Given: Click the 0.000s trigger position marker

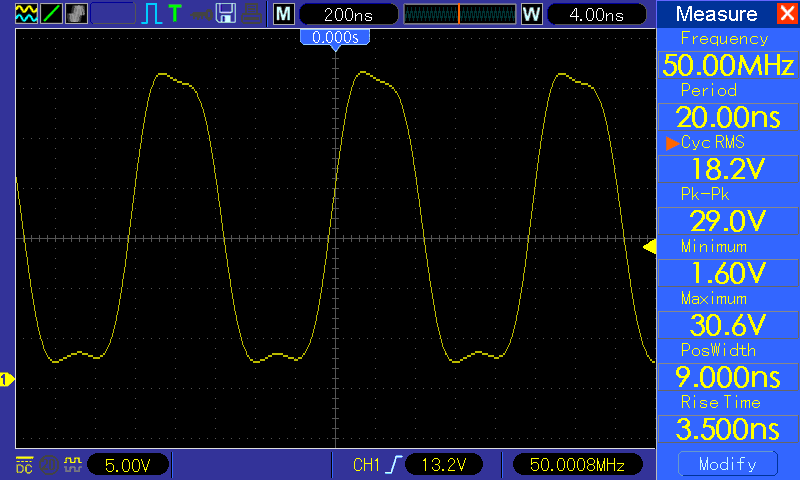Looking at the screenshot, I should (x=335, y=38).
